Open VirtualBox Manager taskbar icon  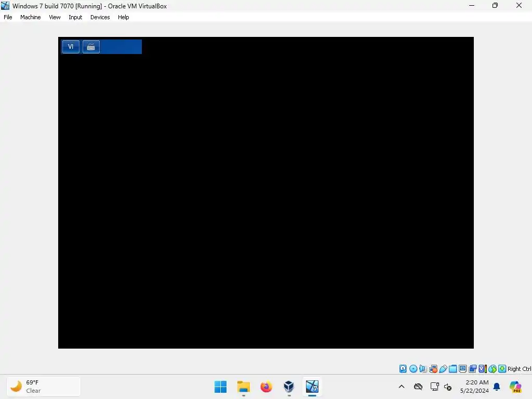289,387
